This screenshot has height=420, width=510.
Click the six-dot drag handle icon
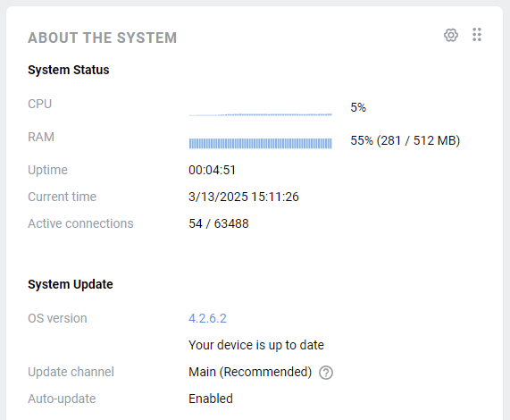(x=477, y=35)
